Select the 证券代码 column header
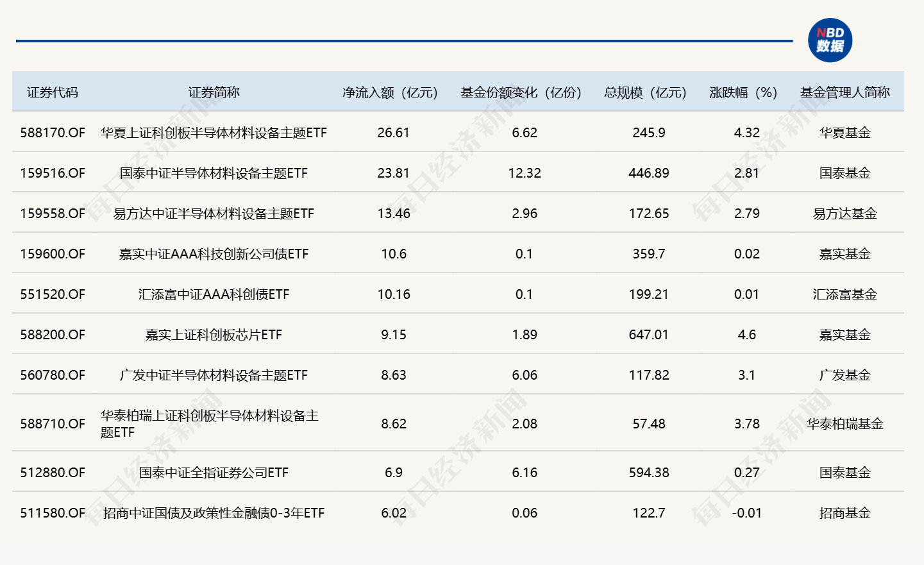Screen dimensions: 924x565 (x=53, y=92)
